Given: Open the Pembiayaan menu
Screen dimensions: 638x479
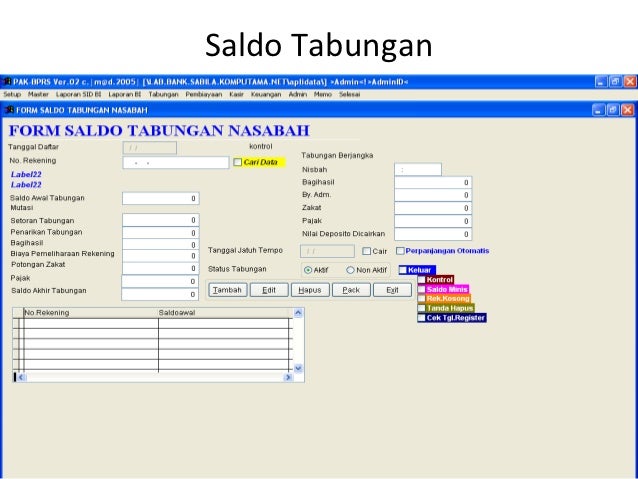Looking at the screenshot, I should point(204,94).
